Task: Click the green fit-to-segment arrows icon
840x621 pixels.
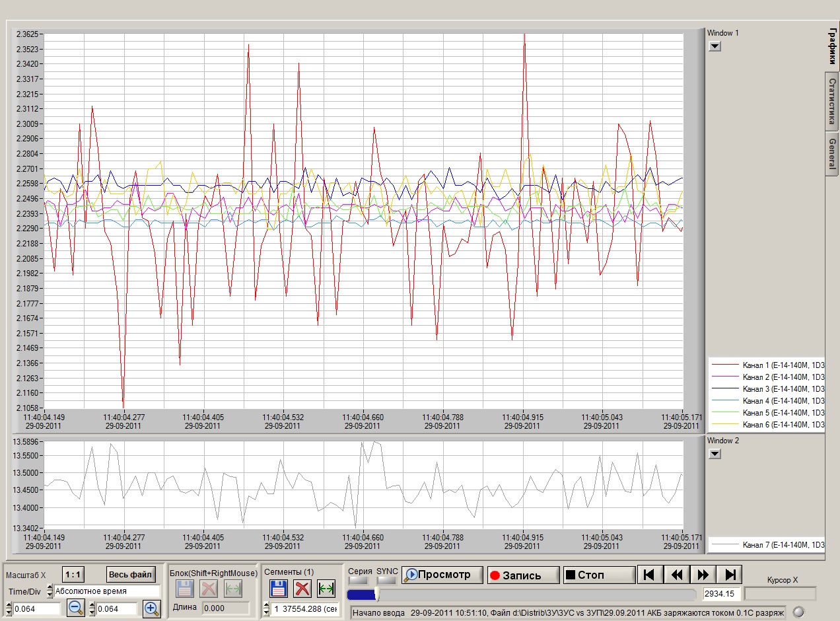Action: pyautogui.click(x=326, y=589)
